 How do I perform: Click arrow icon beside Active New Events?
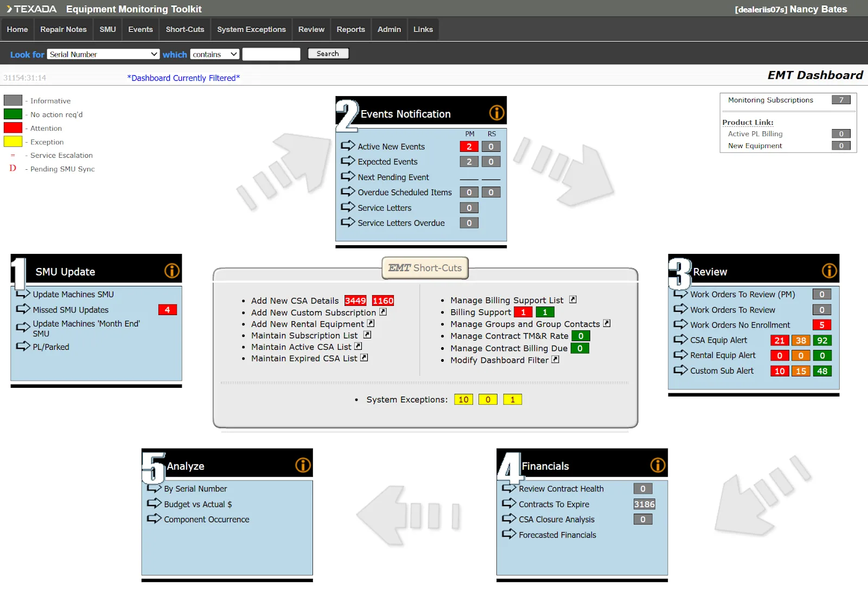[348, 146]
